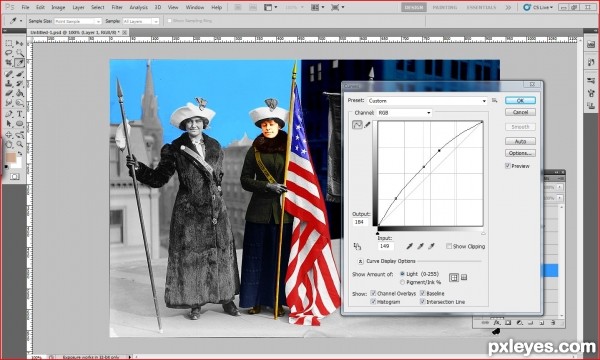Select the Dodge tool
This screenshot has height=360, width=600.
pyautogui.click(x=20, y=103)
